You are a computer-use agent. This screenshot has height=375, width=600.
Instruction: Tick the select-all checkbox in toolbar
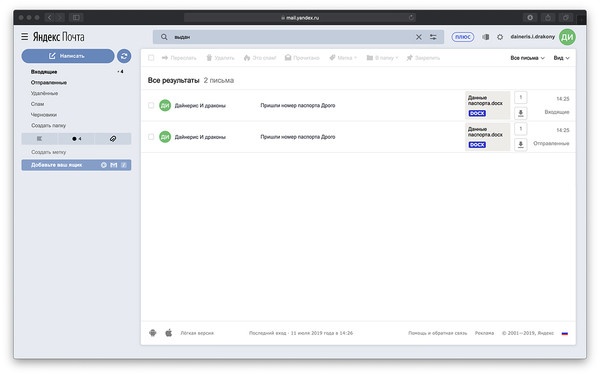pyautogui.click(x=151, y=58)
